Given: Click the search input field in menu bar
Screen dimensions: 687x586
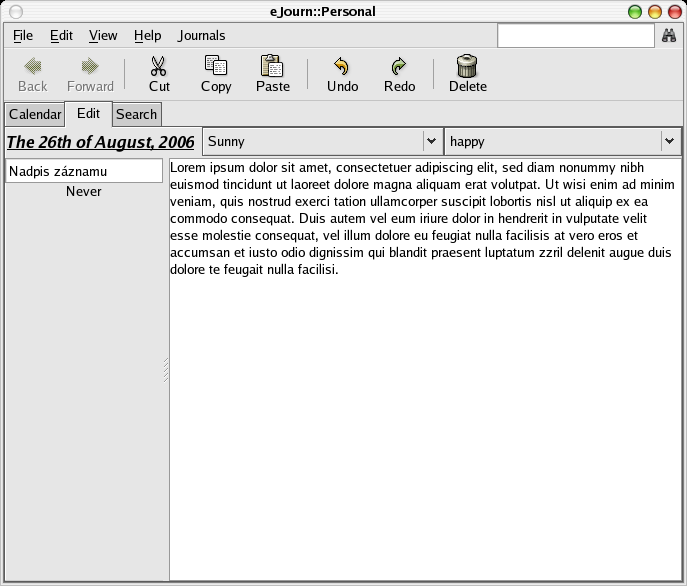Looking at the screenshot, I should (576, 36).
